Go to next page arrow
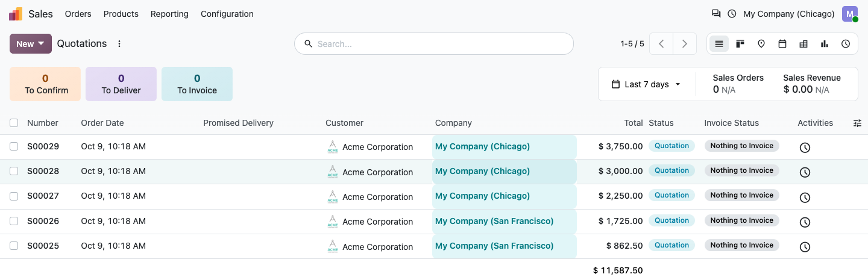Screen dimensions: 868x277 pyautogui.click(x=685, y=44)
